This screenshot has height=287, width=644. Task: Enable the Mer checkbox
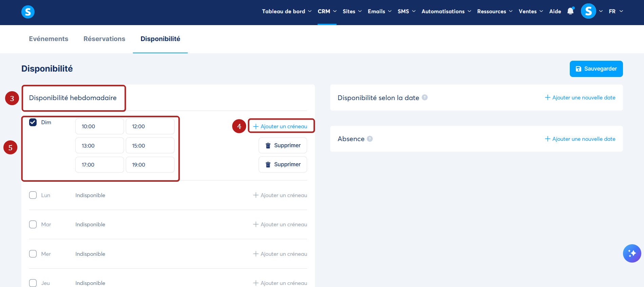[x=33, y=254]
